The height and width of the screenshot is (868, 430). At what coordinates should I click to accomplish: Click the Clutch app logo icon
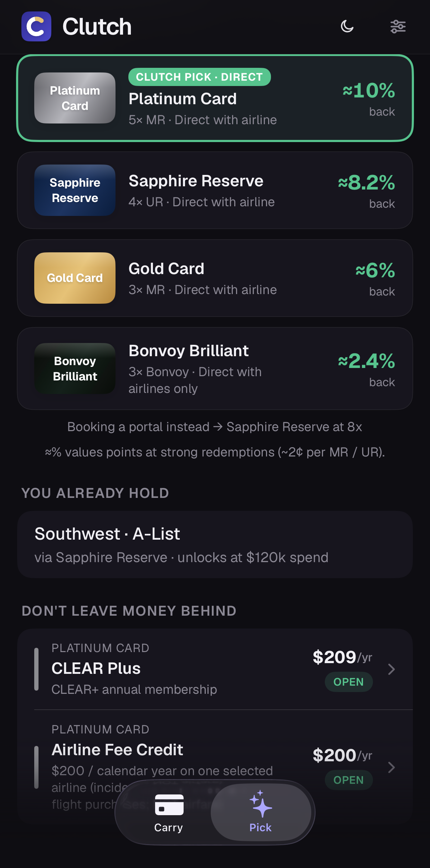pos(36,26)
